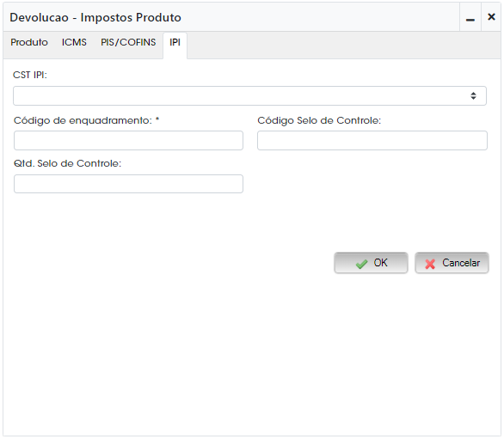Select the Qtd. Selo de Controle input
This screenshot has width=504, height=439.
tap(128, 184)
